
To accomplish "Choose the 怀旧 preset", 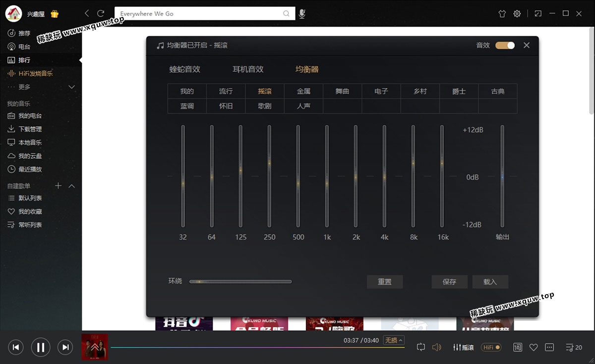I will (x=226, y=106).
